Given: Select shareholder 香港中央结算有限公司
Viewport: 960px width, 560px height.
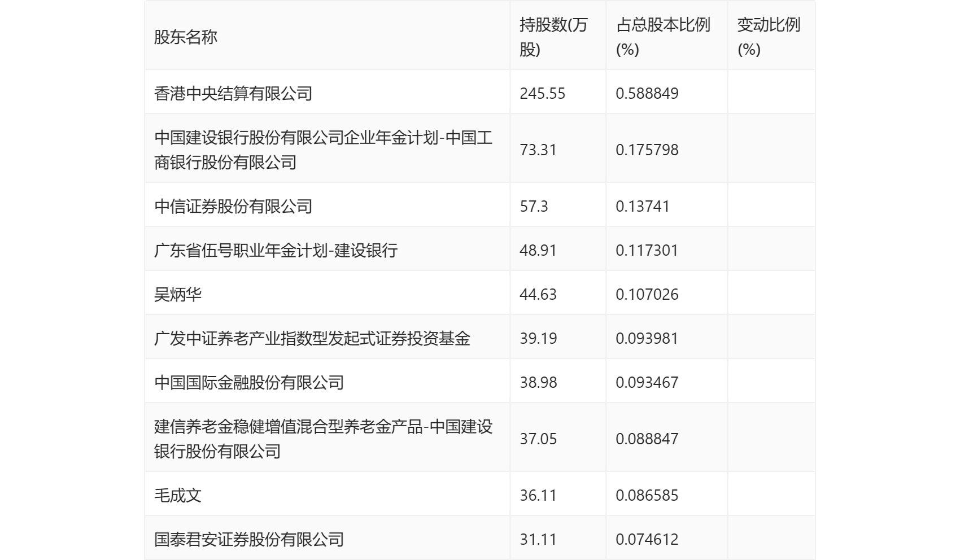Looking at the screenshot, I should click(x=233, y=93).
